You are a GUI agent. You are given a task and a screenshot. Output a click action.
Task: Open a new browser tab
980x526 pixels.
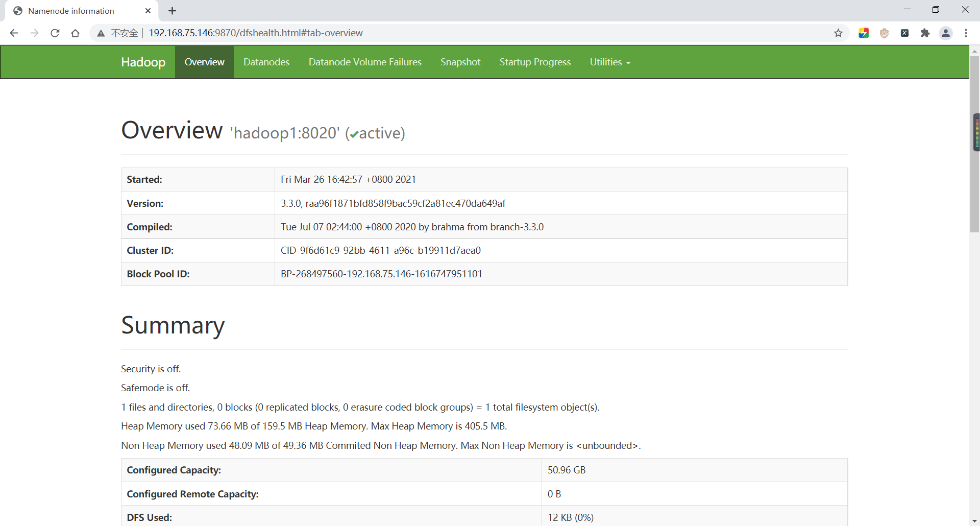coord(172,11)
